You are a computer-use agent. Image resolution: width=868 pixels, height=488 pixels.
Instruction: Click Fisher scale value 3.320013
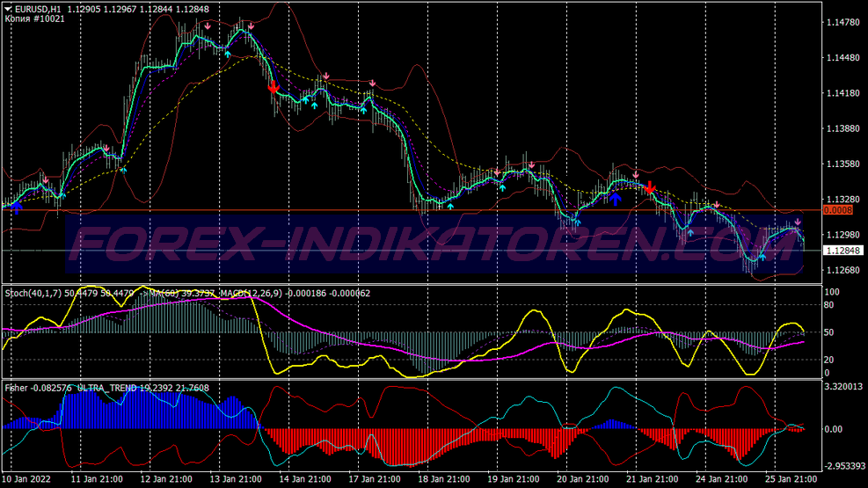click(x=843, y=386)
